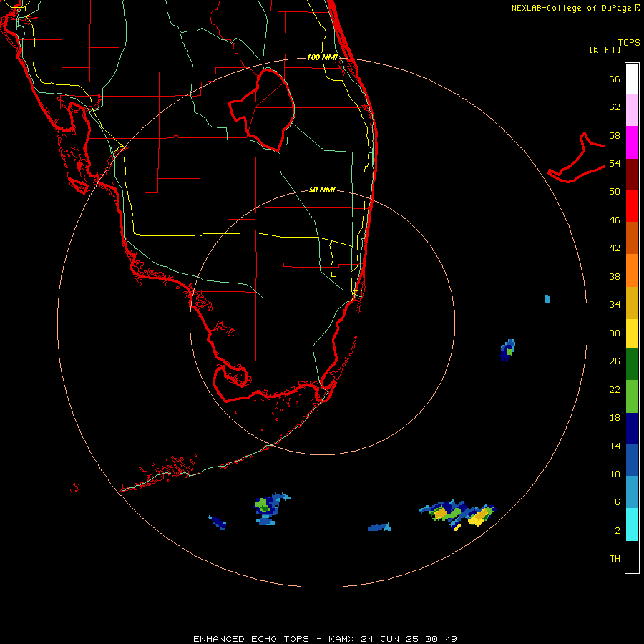Select the magenta legend swatch
644x644 pixels.
(x=632, y=142)
